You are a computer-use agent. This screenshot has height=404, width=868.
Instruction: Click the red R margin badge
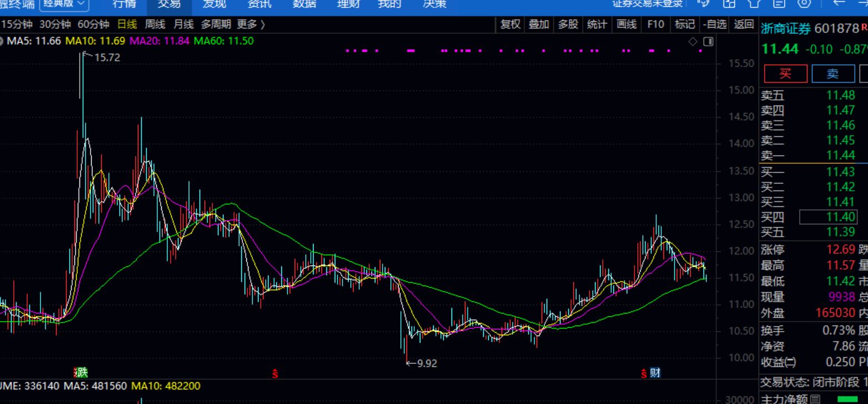click(x=864, y=26)
